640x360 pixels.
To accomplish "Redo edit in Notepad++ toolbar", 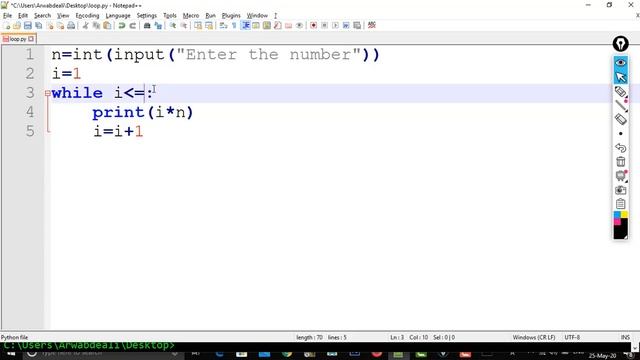I will (x=132, y=25).
